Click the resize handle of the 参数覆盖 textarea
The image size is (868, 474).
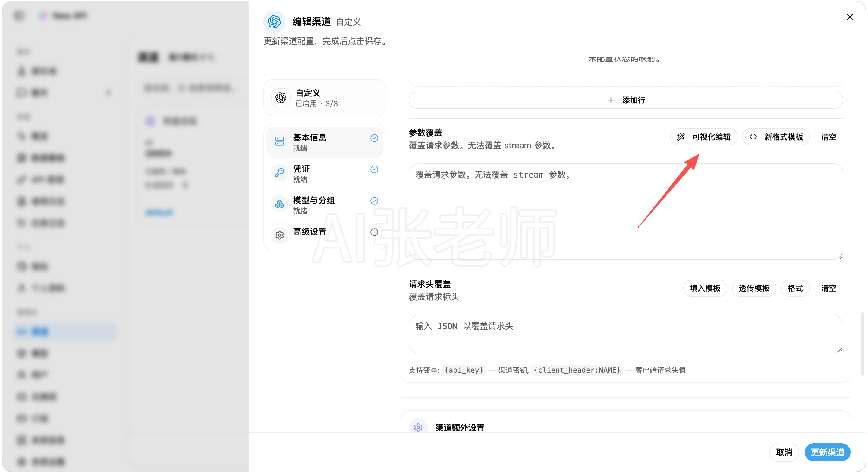click(x=840, y=257)
